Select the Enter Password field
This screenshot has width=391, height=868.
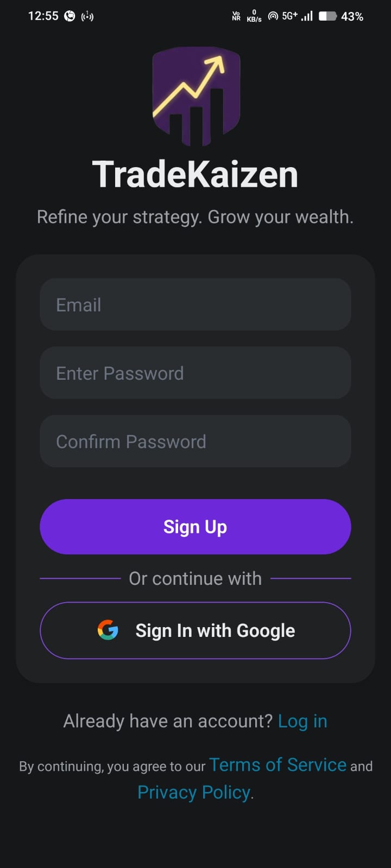coord(195,373)
